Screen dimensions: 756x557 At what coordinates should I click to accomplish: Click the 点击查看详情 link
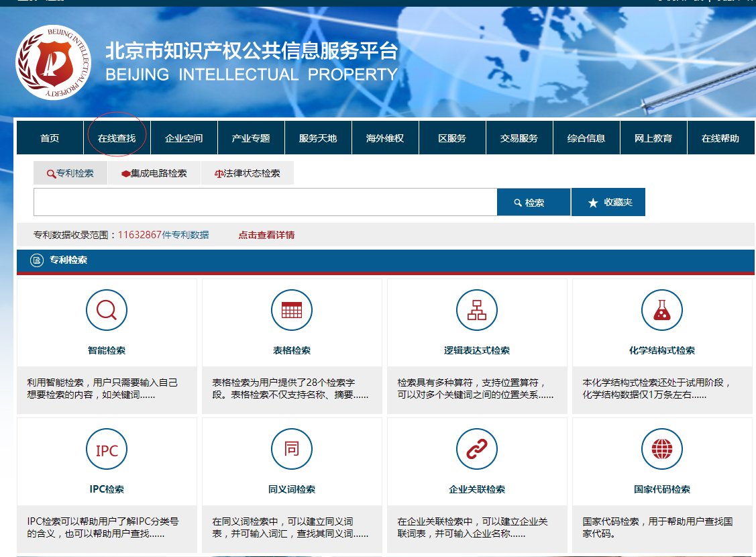click(x=266, y=235)
